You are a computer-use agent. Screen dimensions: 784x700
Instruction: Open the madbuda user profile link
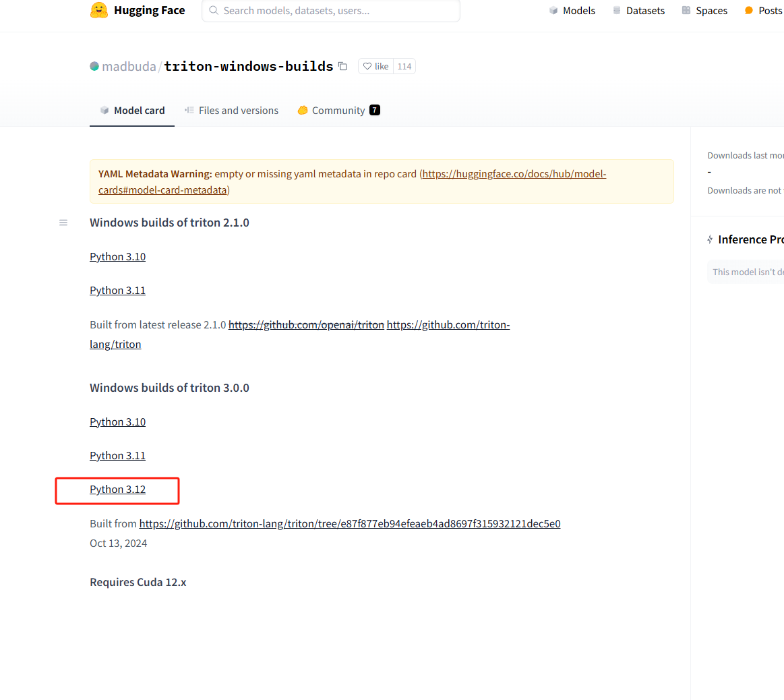point(129,66)
